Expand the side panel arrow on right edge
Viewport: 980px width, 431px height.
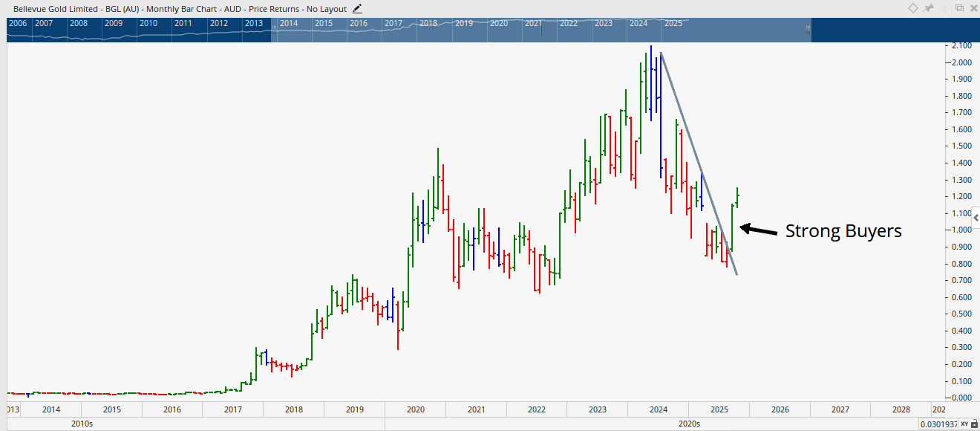pos(976,216)
